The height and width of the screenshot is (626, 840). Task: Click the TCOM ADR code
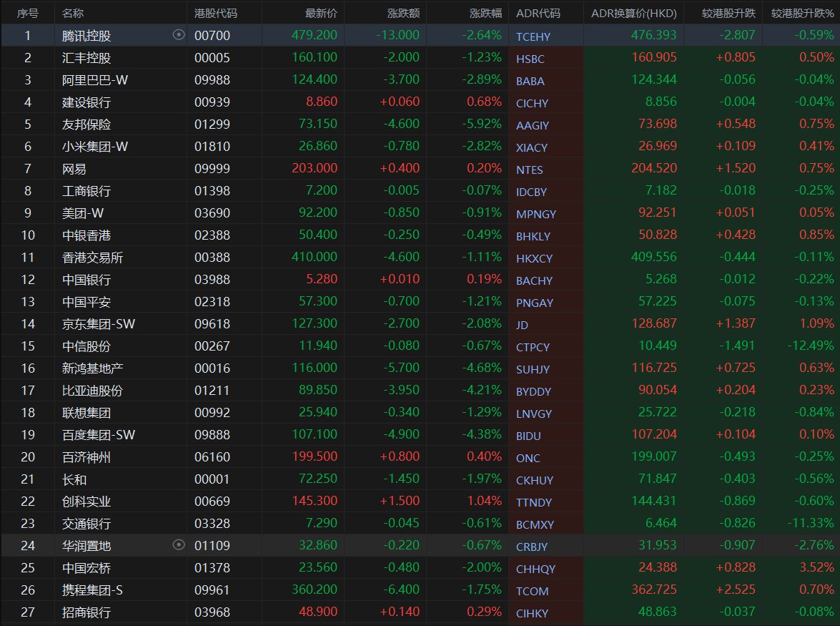(532, 591)
